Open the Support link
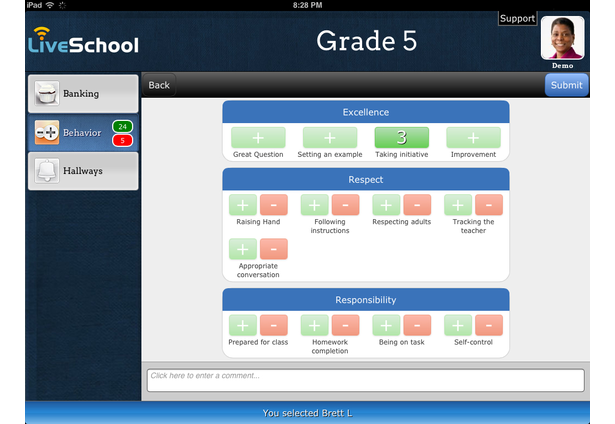 (x=517, y=18)
